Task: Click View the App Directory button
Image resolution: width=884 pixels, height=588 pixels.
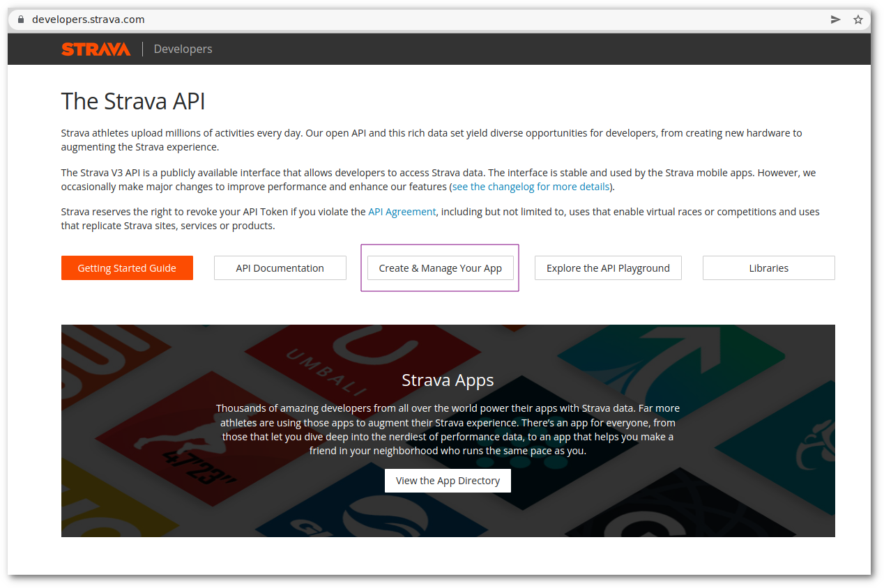Action: (448, 481)
